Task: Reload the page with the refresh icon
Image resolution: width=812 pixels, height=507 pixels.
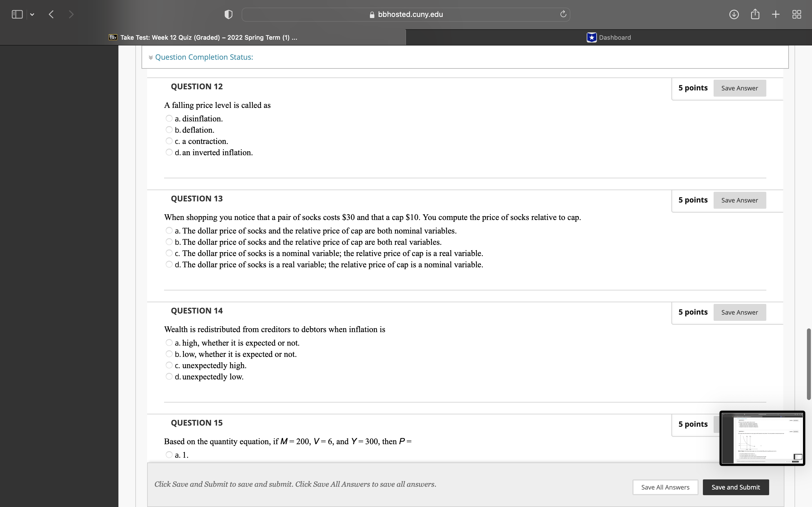Action: [x=563, y=14]
